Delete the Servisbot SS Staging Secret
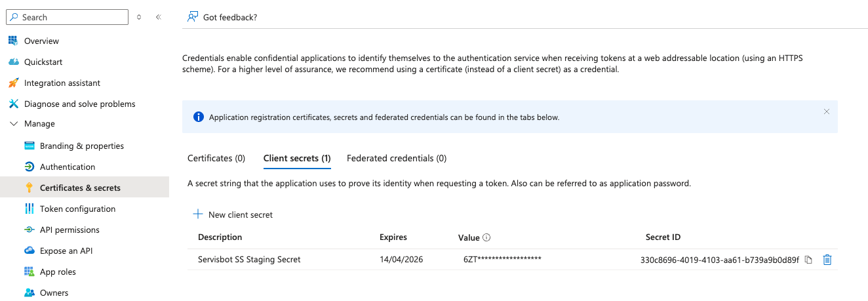The image size is (868, 301). point(827,260)
